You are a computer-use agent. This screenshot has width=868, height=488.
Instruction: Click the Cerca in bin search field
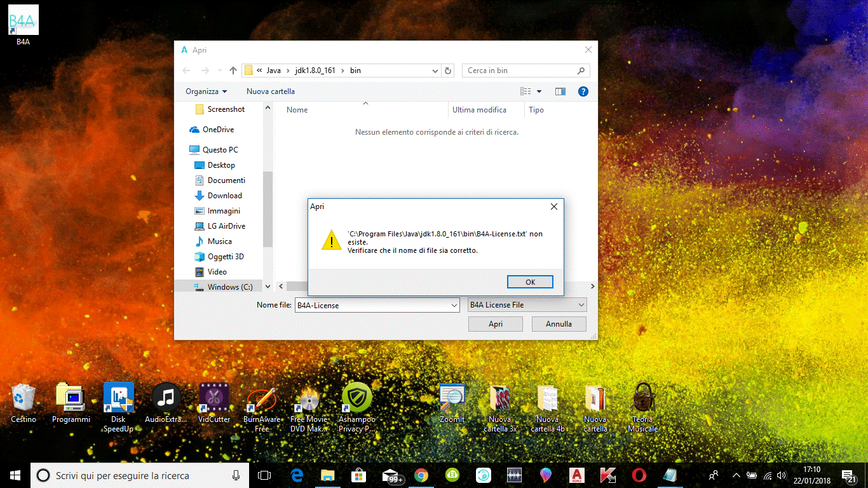[x=526, y=71]
